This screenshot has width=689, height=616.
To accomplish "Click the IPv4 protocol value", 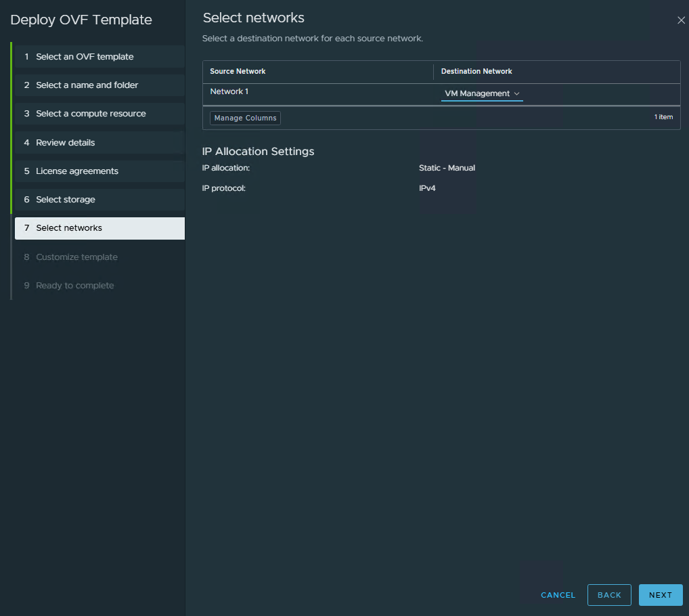I will [427, 188].
